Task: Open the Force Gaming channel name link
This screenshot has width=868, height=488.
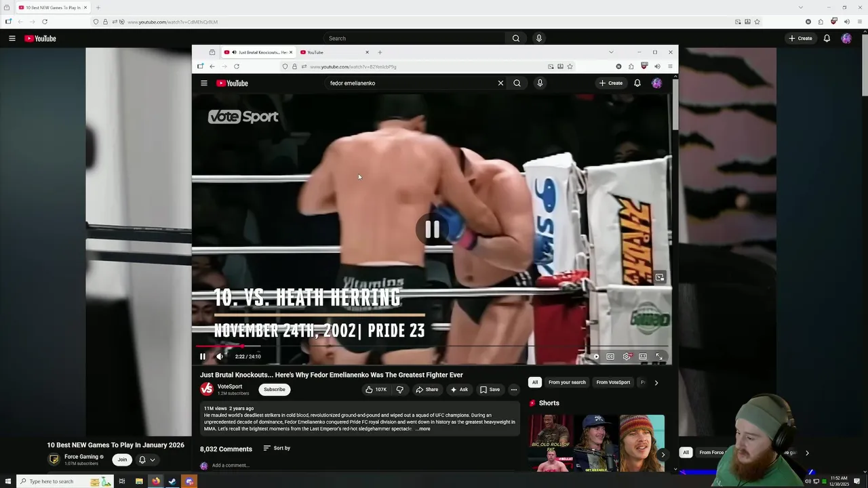Action: pos(81,457)
